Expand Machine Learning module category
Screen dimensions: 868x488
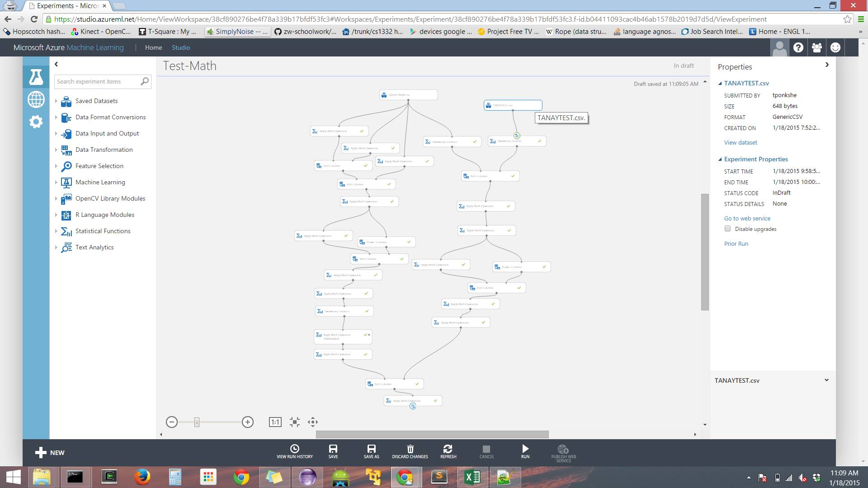(57, 183)
